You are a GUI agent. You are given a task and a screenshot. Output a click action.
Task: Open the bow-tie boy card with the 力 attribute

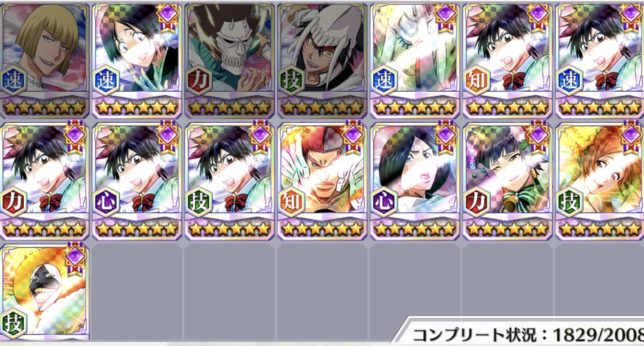coord(45,181)
